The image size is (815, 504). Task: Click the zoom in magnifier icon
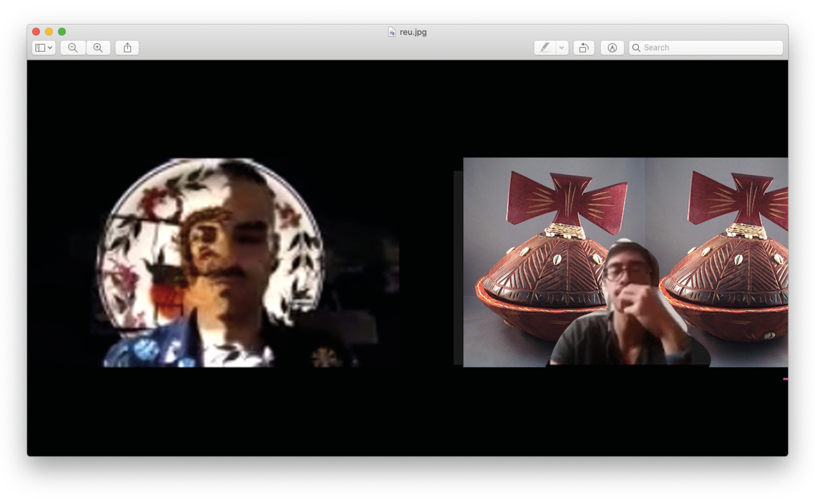coord(98,48)
